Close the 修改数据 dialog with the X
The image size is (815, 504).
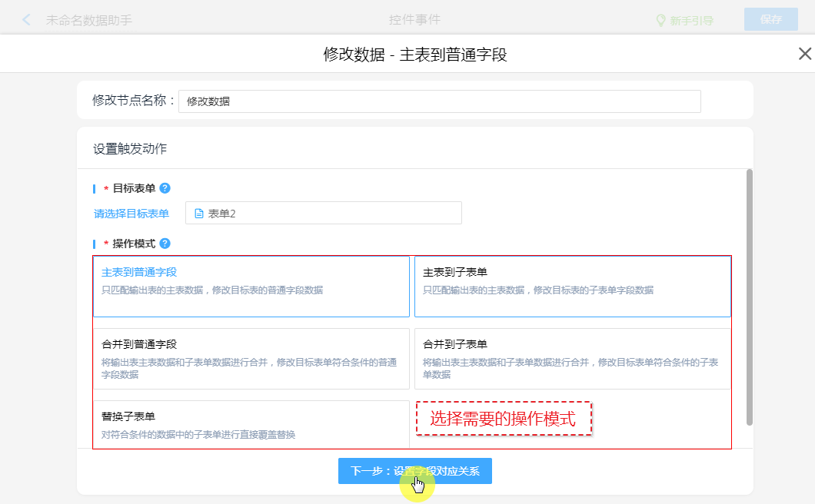coord(804,54)
